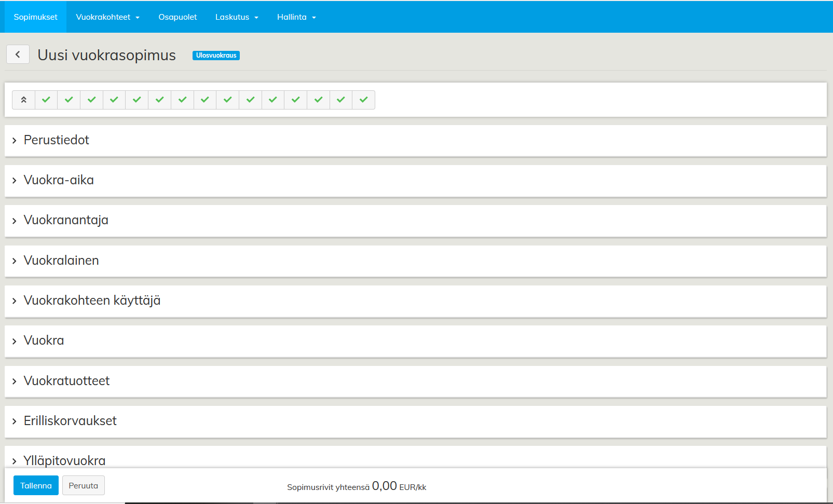Click the last green checkmark in step bar

click(363, 100)
